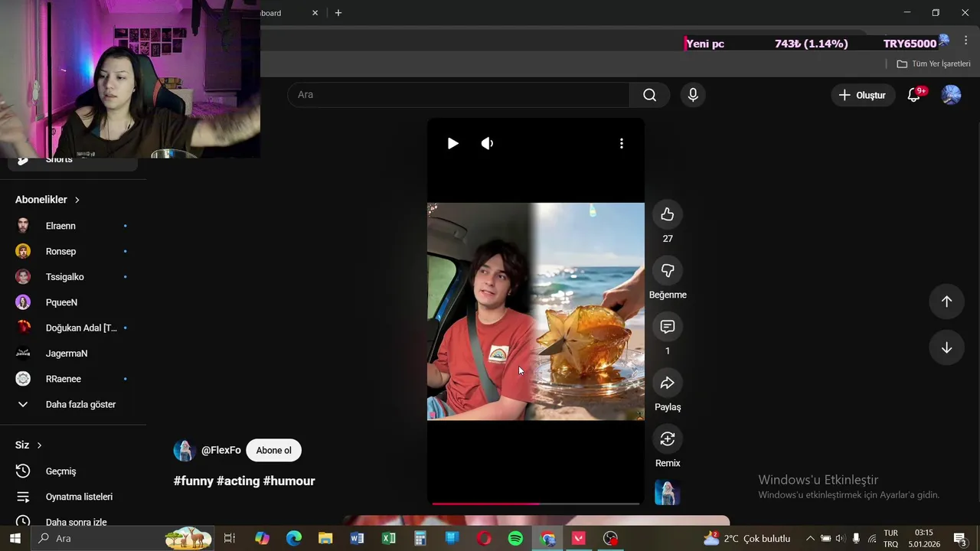The width and height of the screenshot is (980, 551).
Task: Click inside the Ara search field
Action: (459, 95)
